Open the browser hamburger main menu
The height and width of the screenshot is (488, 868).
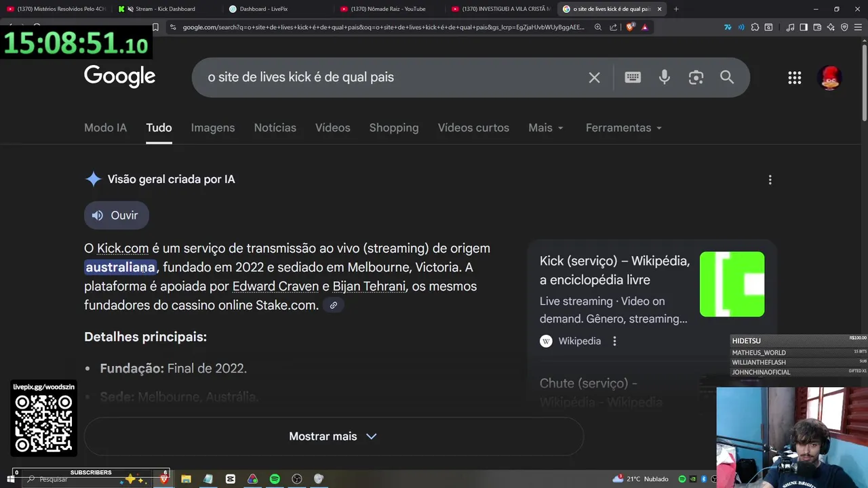[858, 27]
